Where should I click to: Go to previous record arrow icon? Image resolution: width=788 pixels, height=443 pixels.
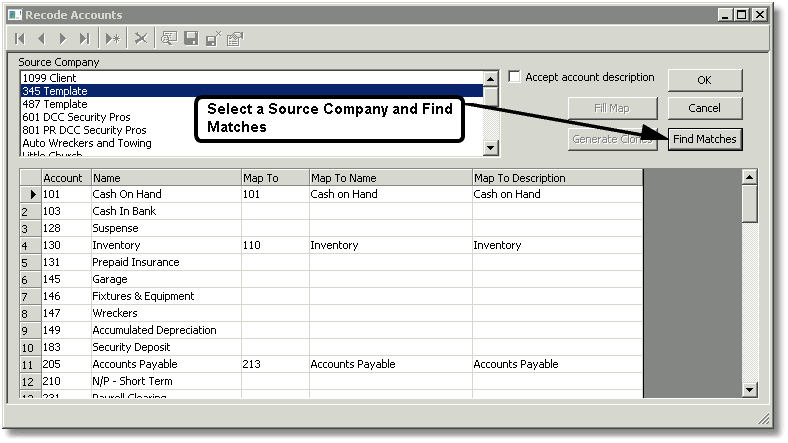pyautogui.click(x=42, y=39)
